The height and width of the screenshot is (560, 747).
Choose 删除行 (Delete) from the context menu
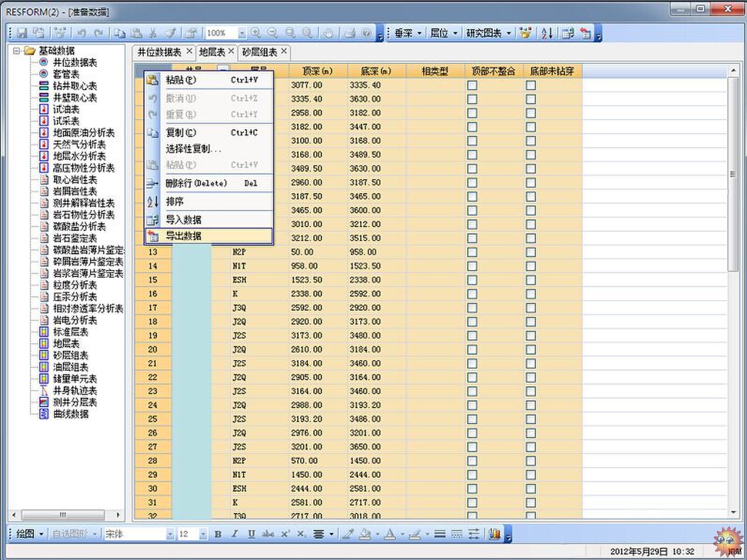tap(208, 183)
